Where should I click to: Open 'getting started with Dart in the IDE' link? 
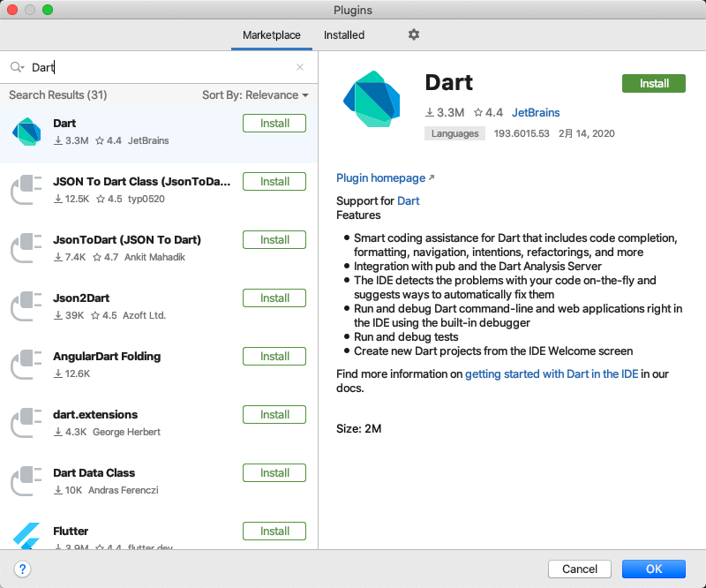click(552, 374)
